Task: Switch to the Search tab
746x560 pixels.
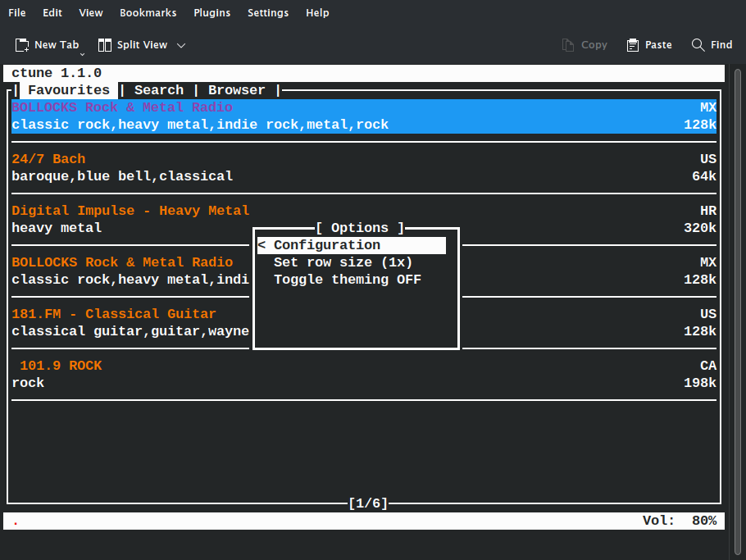Action: pos(159,90)
